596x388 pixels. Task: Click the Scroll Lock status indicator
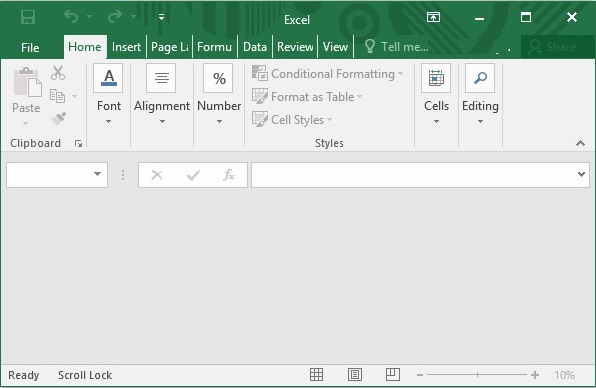[x=85, y=375]
